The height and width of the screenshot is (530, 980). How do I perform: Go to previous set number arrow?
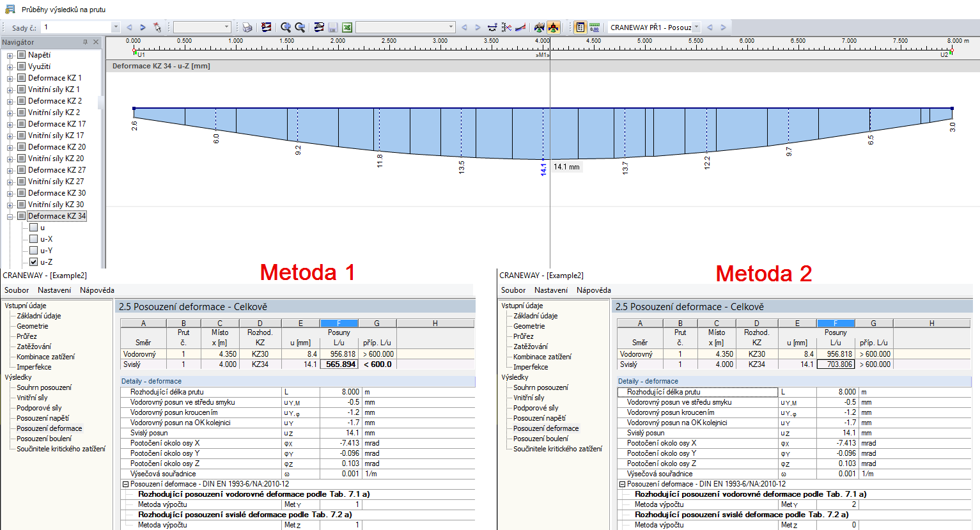129,27
